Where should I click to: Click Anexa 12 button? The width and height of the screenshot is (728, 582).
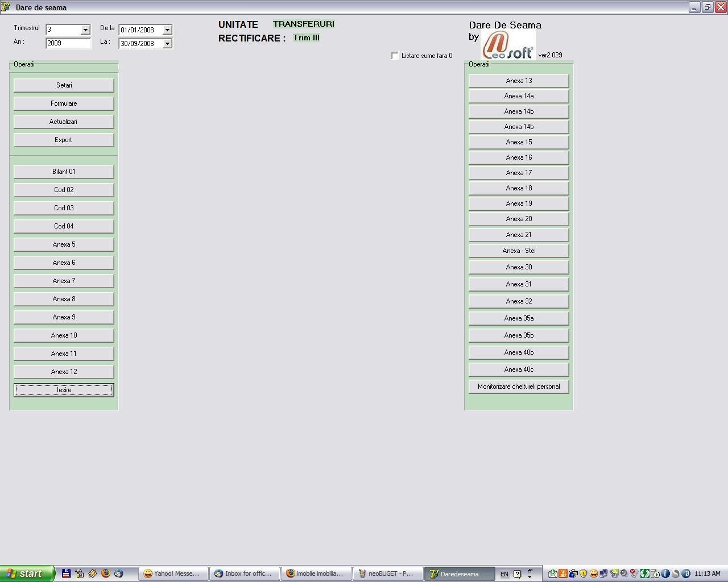tap(64, 372)
